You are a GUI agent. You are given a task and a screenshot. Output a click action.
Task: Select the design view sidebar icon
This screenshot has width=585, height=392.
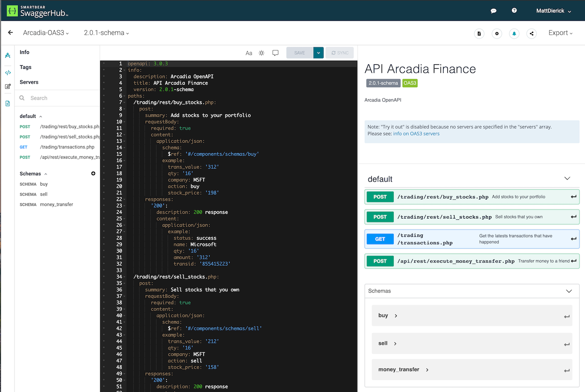(8, 56)
